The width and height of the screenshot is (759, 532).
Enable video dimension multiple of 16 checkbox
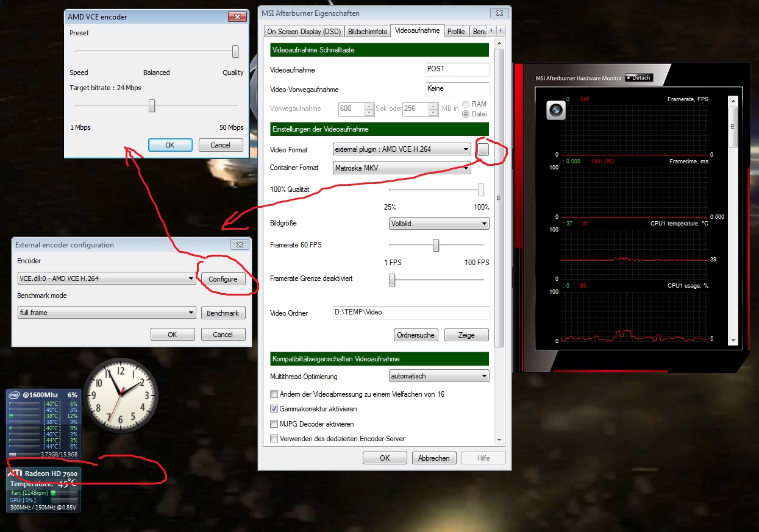click(x=274, y=394)
